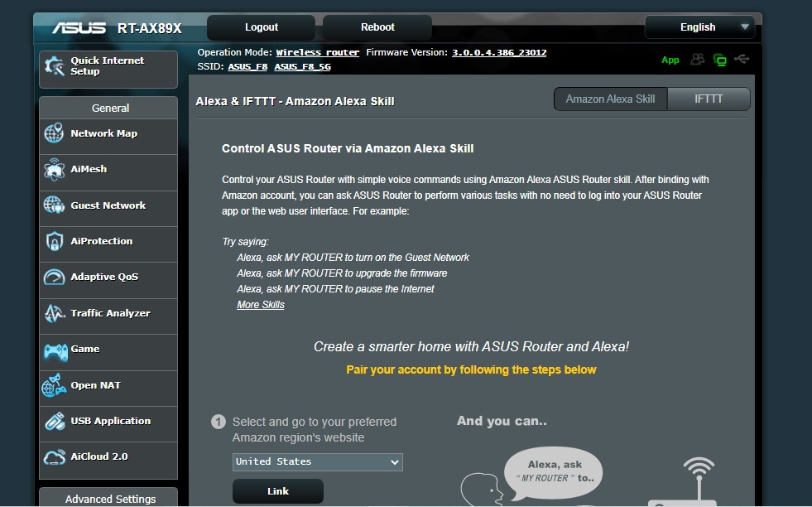Click the Link button
812x507 pixels.
(x=278, y=491)
